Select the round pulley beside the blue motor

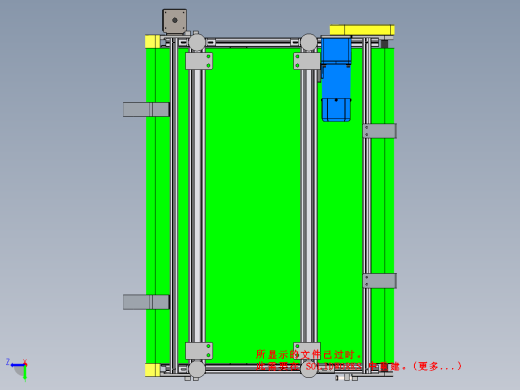point(309,42)
